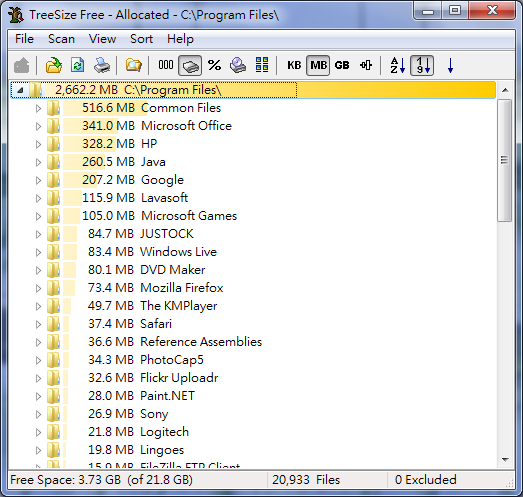This screenshot has height=497, width=523.
Task: Click the vertical scrollbar thumb
Action: point(505,160)
